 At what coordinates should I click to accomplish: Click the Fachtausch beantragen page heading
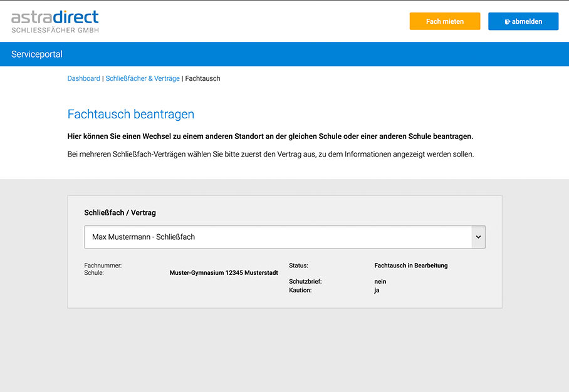tap(130, 114)
